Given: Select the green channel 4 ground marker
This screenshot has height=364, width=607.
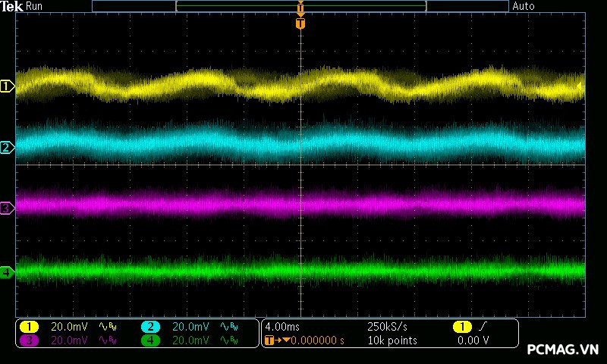Looking at the screenshot, I should [x=7, y=271].
